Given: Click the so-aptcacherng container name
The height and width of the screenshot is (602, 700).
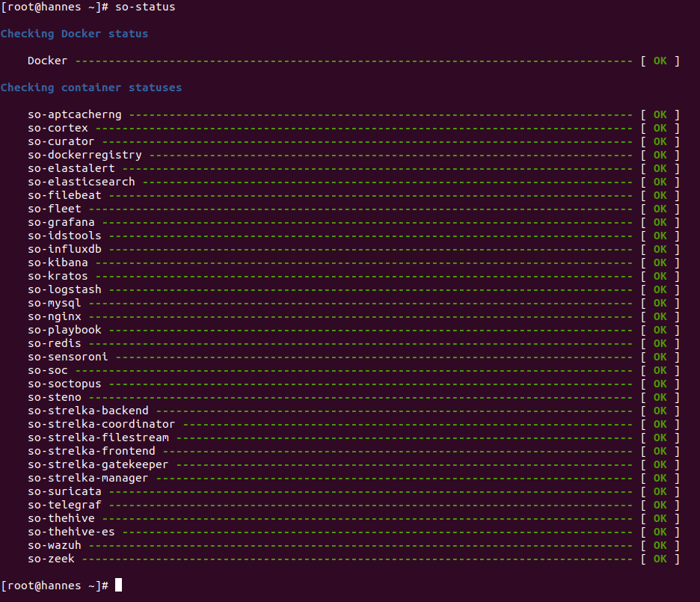Looking at the screenshot, I should click(75, 114).
